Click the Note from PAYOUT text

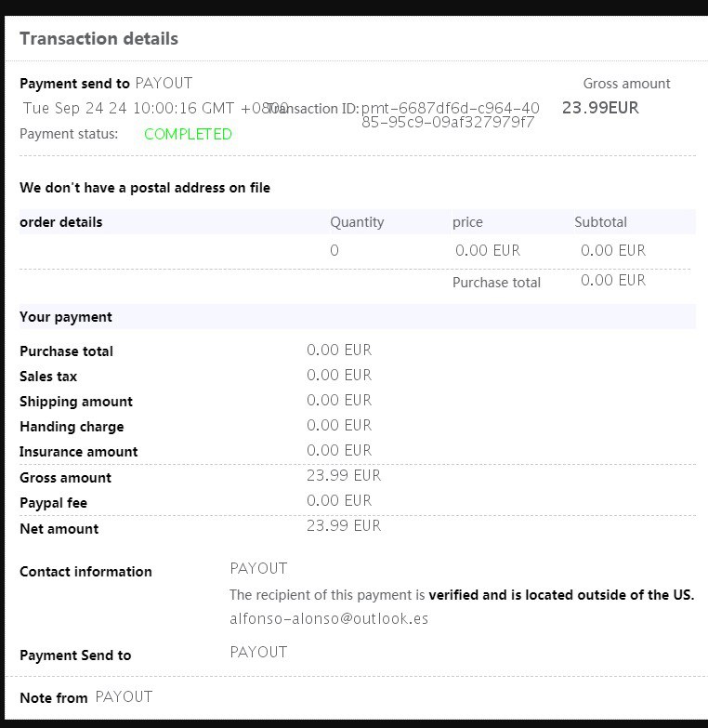86,697
